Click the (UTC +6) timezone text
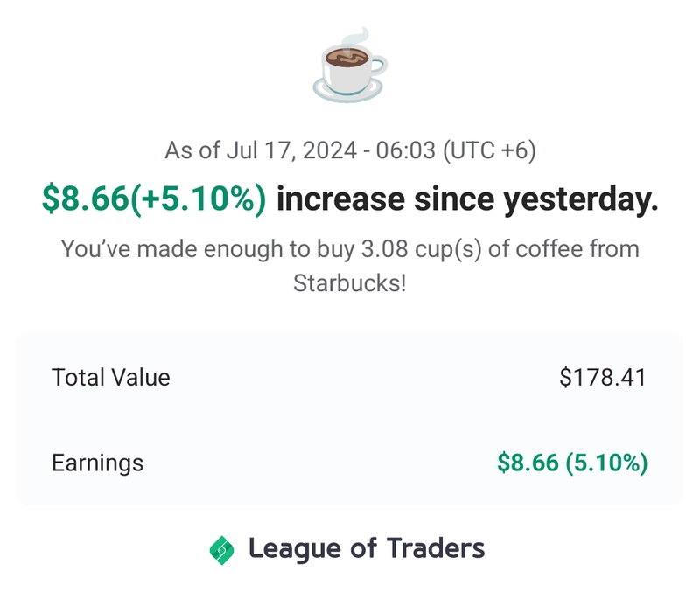 pyautogui.click(x=489, y=150)
